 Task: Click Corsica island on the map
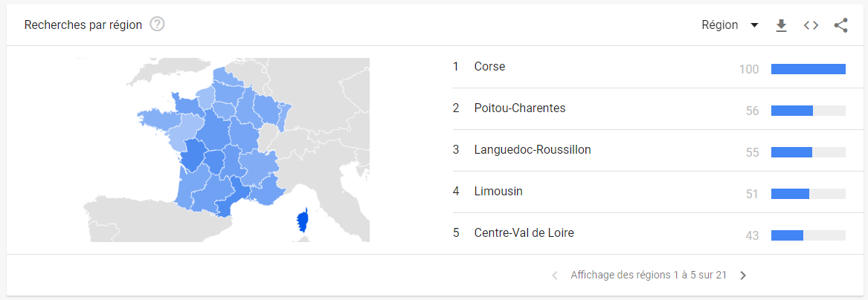303,220
